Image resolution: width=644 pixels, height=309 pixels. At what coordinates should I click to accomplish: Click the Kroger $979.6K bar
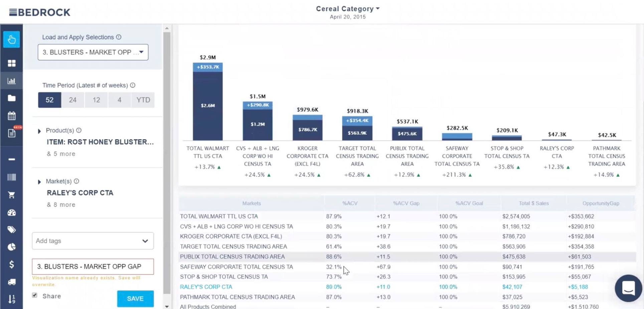click(308, 127)
